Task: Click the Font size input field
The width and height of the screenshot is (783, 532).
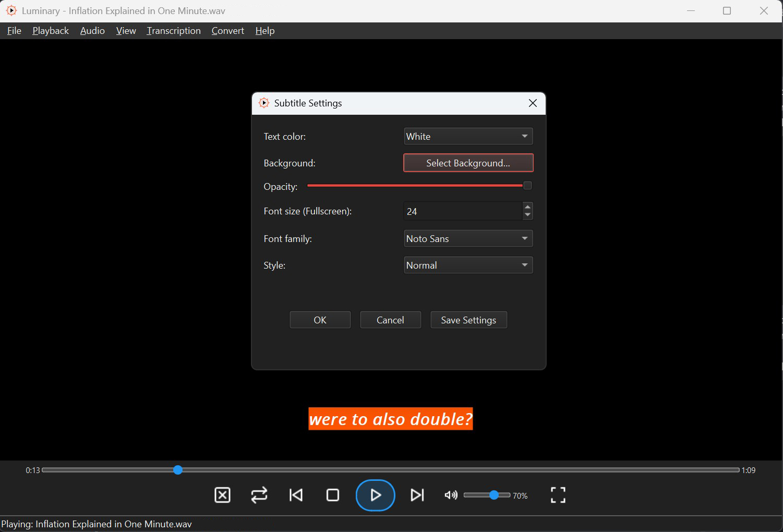Action: 462,211
